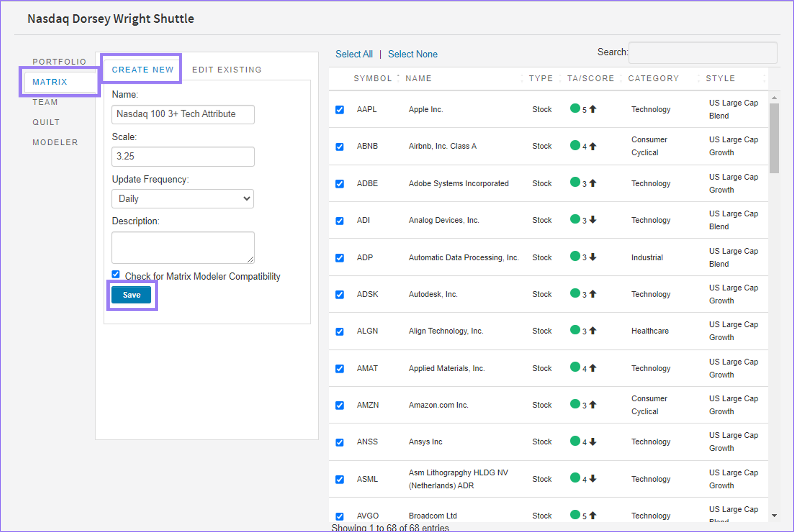Viewport: 794px width, 532px height.
Task: Click the Select None link
Action: tap(413, 54)
